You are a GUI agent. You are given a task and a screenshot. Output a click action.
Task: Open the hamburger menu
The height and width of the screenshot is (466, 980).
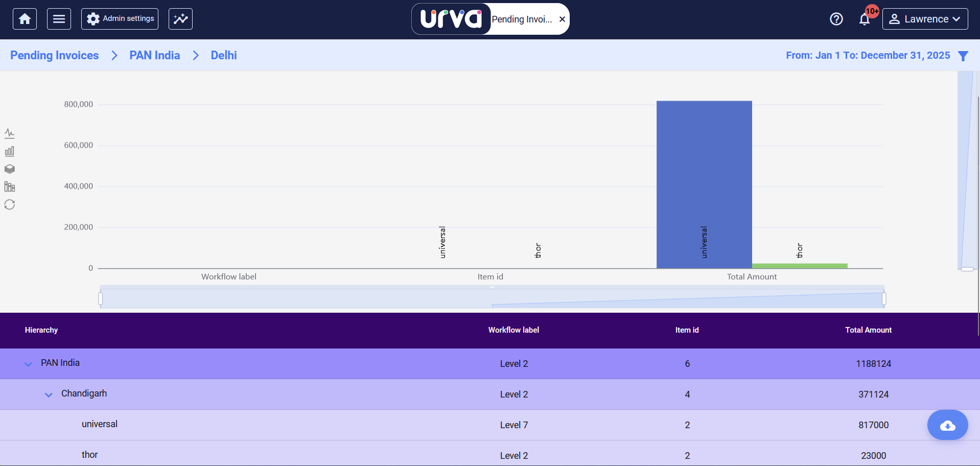point(59,19)
